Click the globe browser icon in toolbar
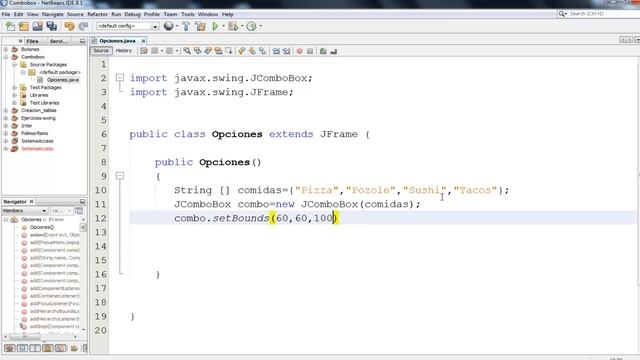The width and height of the screenshot is (640, 360). click(x=168, y=26)
